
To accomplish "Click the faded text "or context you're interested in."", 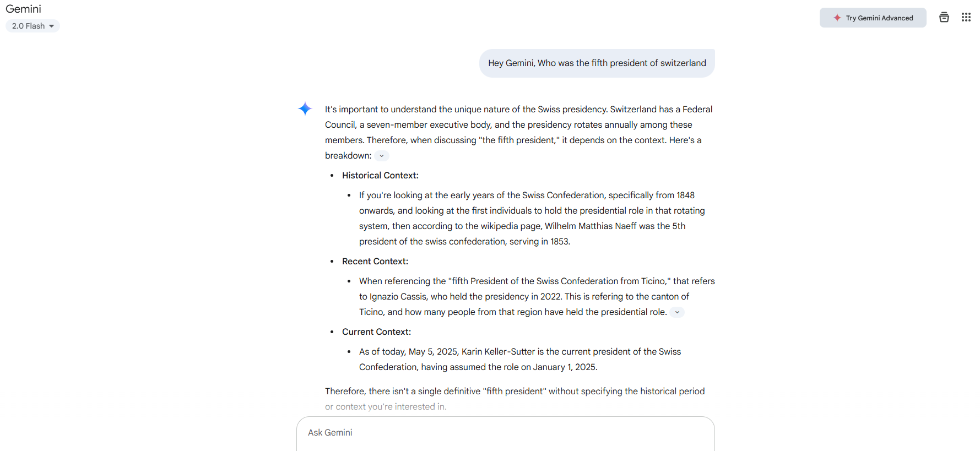I will point(386,407).
